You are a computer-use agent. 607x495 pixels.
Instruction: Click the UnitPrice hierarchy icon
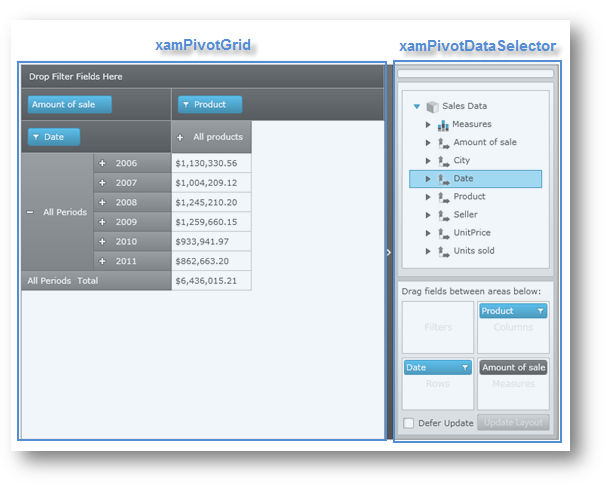click(x=443, y=233)
